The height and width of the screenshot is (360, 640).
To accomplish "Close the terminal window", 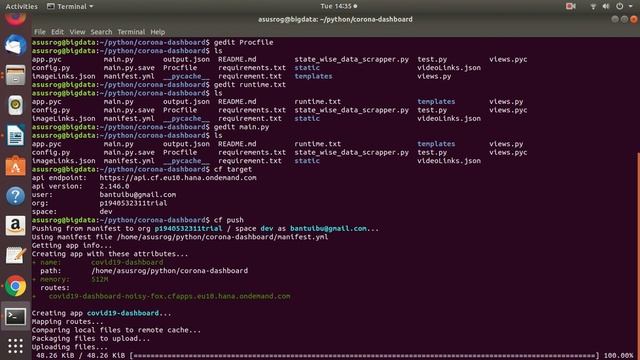I will point(633,19).
